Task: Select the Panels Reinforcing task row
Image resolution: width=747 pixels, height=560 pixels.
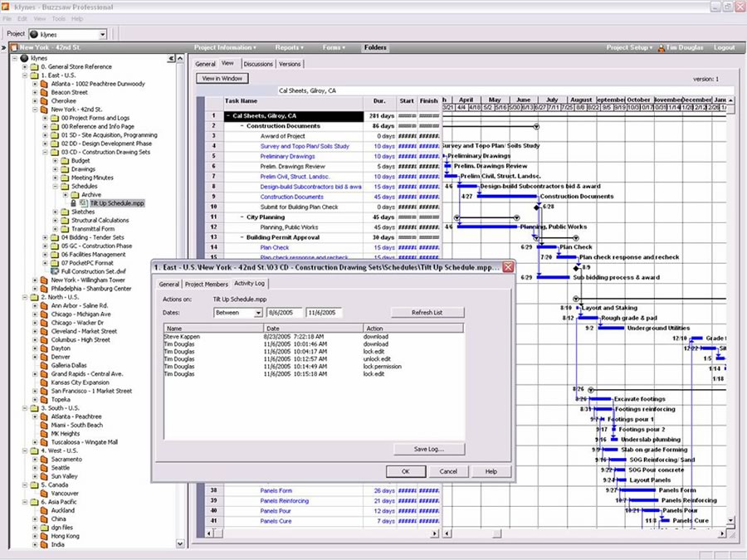Action: click(x=285, y=501)
